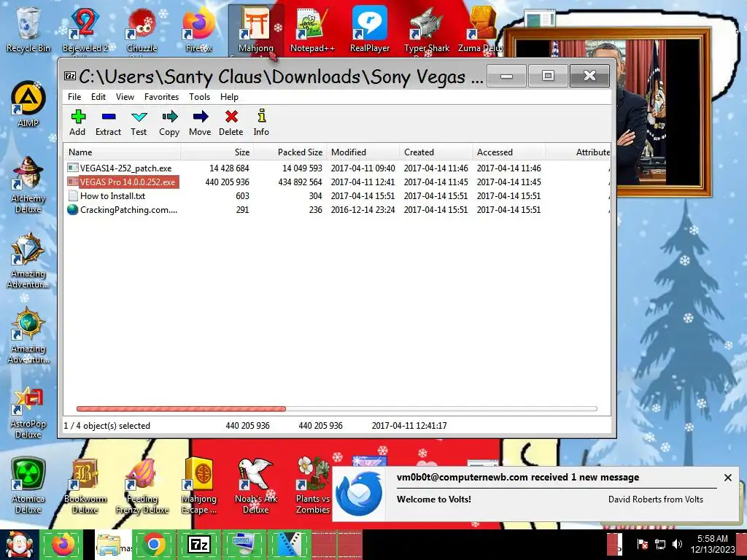Screen dimensions: 747x560
Task: Open the Welcome to Volts! email notification
Action: click(x=433, y=499)
